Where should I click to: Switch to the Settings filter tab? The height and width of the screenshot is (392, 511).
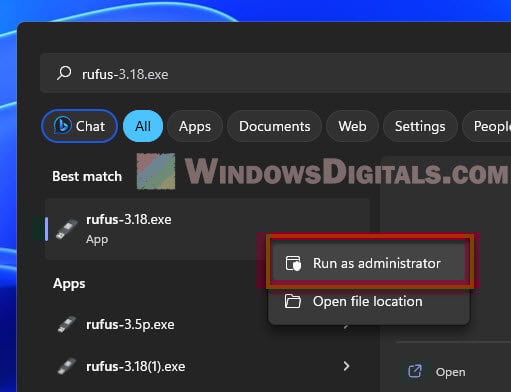420,126
